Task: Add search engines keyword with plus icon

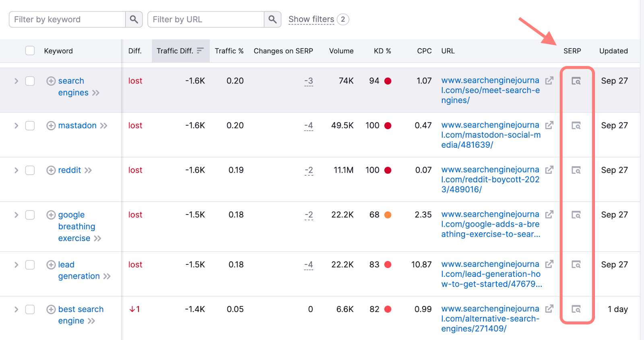Action: click(x=51, y=81)
